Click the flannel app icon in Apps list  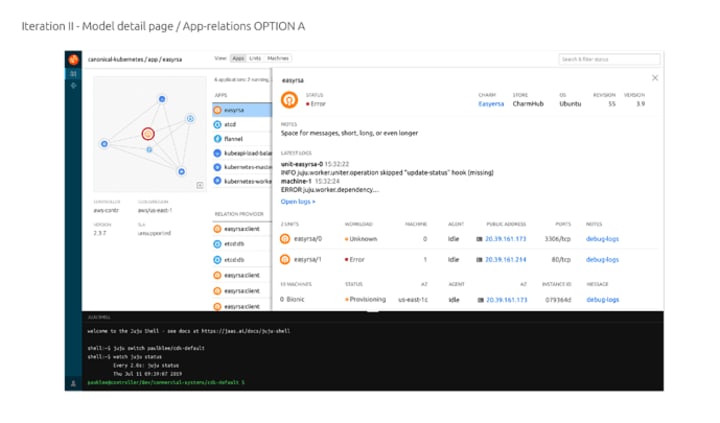(218, 139)
